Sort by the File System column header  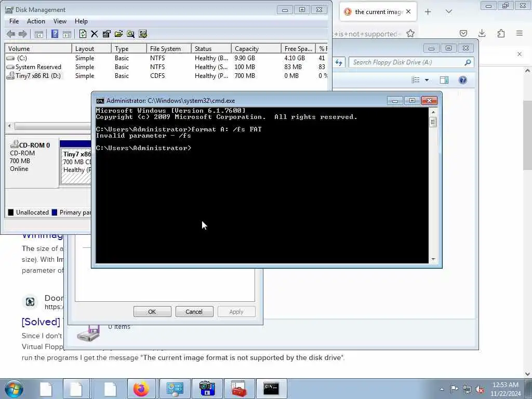point(169,48)
